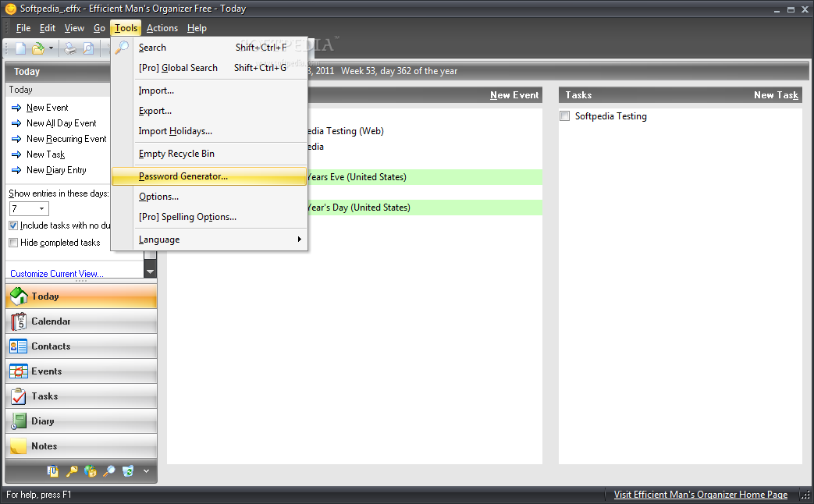Viewport: 814px width, 504px height.
Task: Click the Events icon in navigation pane
Action: click(x=19, y=371)
